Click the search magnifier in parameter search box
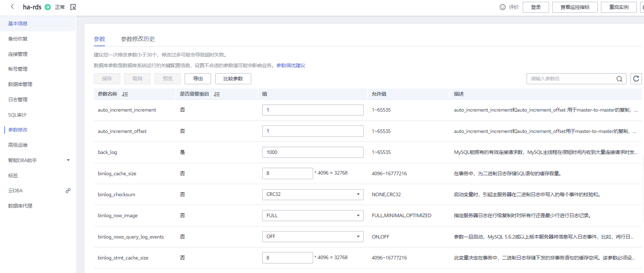The image size is (644, 273). pos(619,79)
